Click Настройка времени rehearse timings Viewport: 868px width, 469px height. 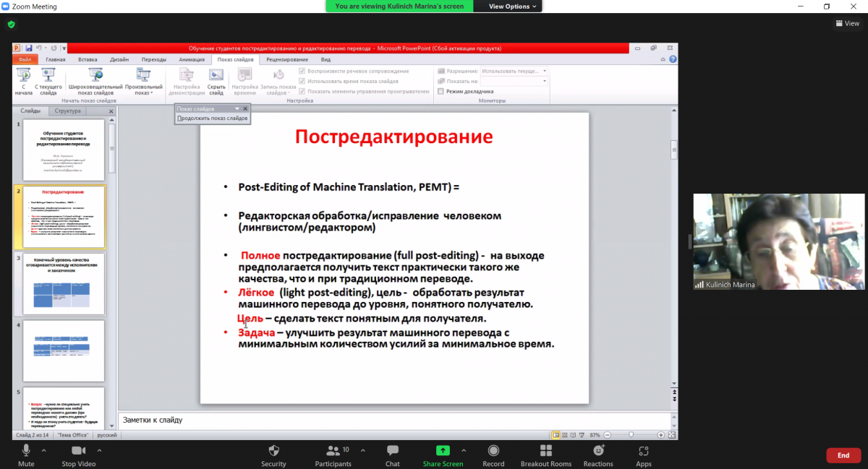[x=244, y=82]
